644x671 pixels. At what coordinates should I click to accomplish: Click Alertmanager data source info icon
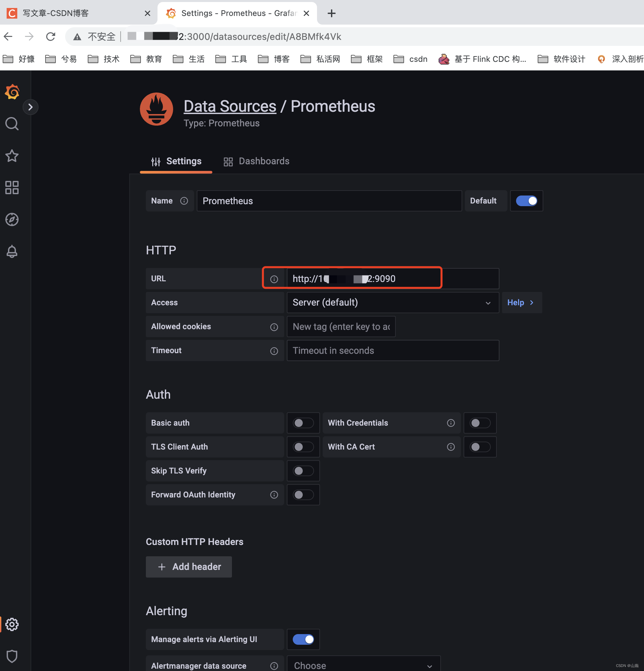(x=274, y=666)
